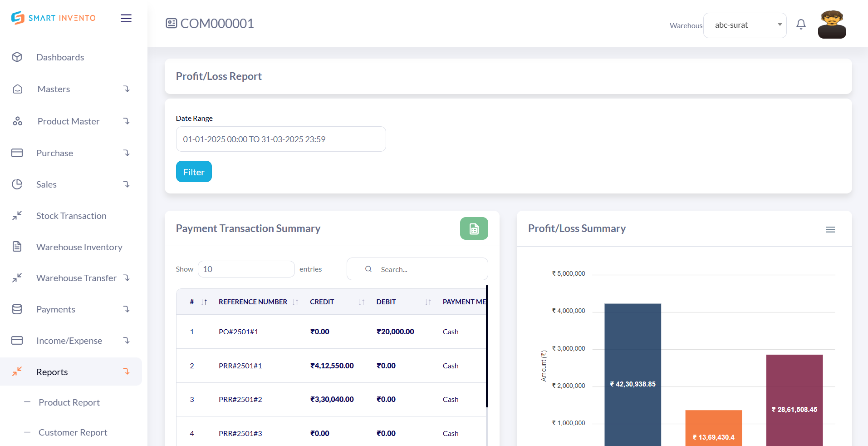
Task: Click the Payment Transaction Summary heading
Action: (x=248, y=228)
